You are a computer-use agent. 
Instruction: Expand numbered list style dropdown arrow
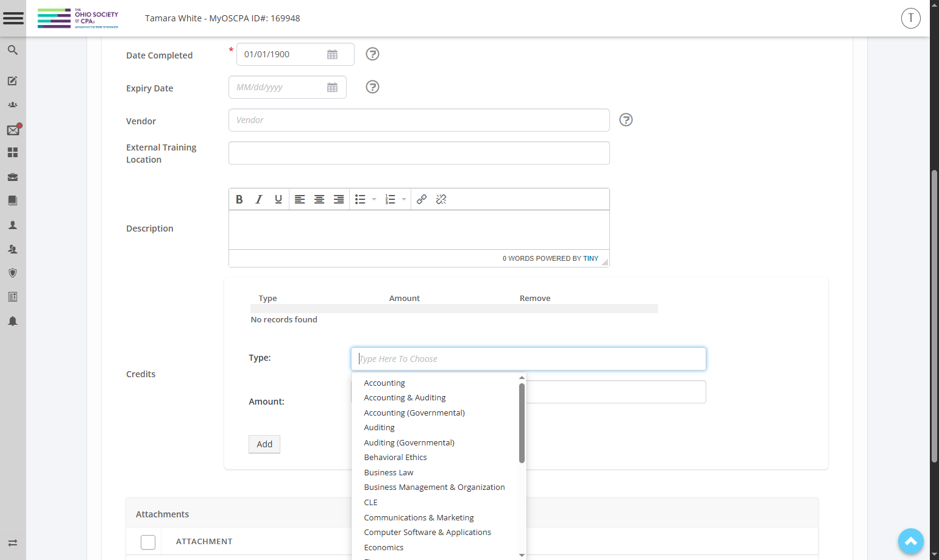coord(404,199)
